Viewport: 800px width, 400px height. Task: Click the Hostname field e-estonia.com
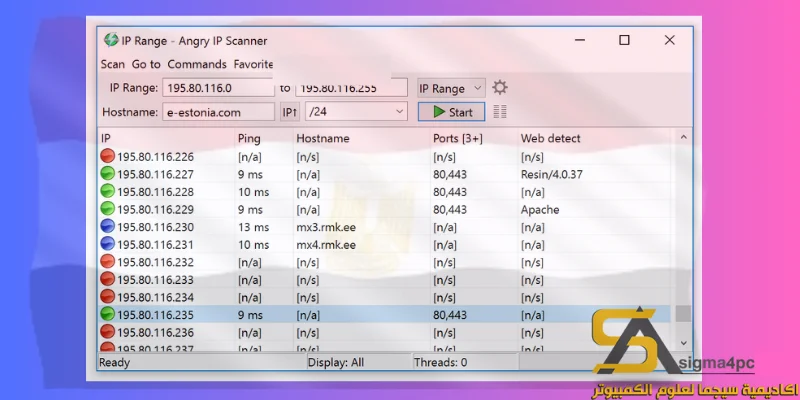(218, 112)
